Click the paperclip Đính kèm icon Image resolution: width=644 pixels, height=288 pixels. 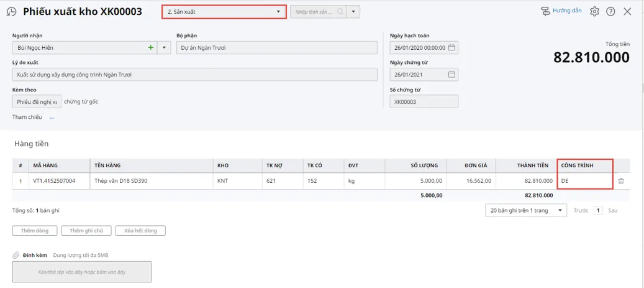tap(16, 255)
